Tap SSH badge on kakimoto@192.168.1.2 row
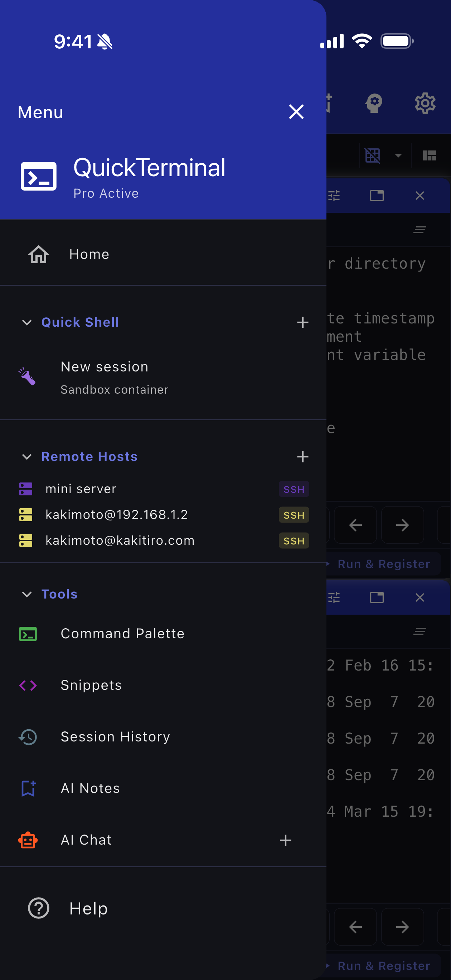 click(294, 515)
